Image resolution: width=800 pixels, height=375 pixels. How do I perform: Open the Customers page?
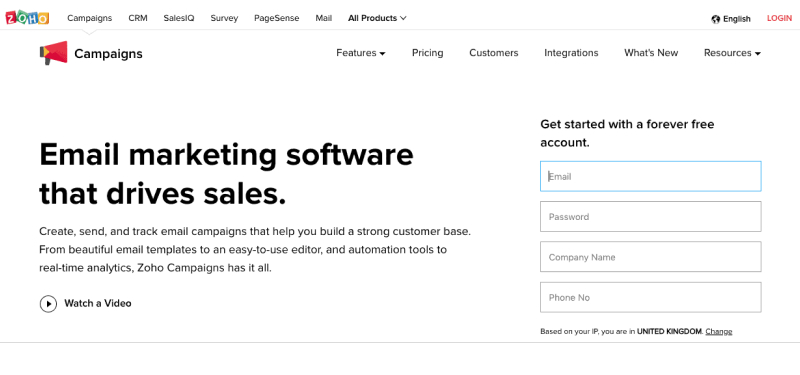(493, 53)
